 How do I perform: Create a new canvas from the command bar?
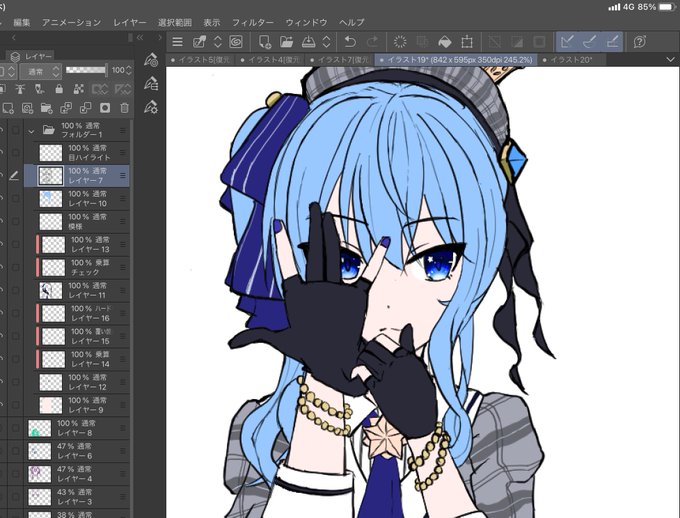pos(264,42)
